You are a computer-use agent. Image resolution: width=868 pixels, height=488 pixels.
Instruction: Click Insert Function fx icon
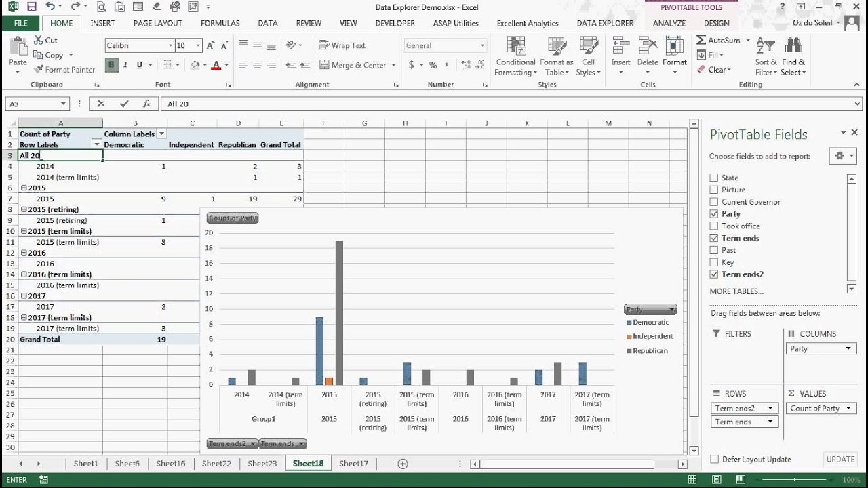click(146, 104)
